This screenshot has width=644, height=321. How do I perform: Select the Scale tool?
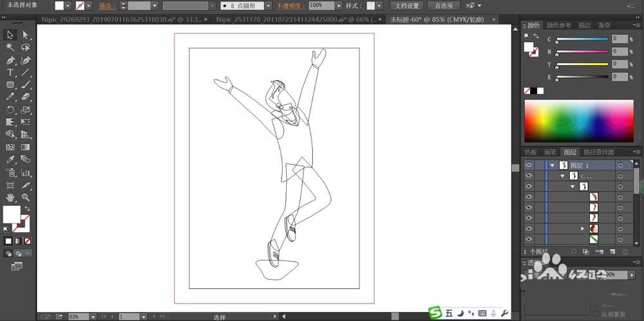point(26,110)
